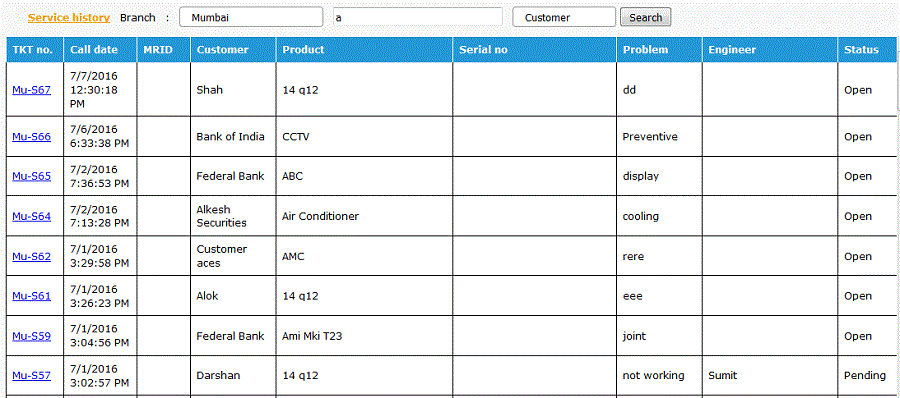This screenshot has width=900, height=398.
Task: Select call date '7/2/2016 7:13:28 PM'
Action: [x=100, y=217]
